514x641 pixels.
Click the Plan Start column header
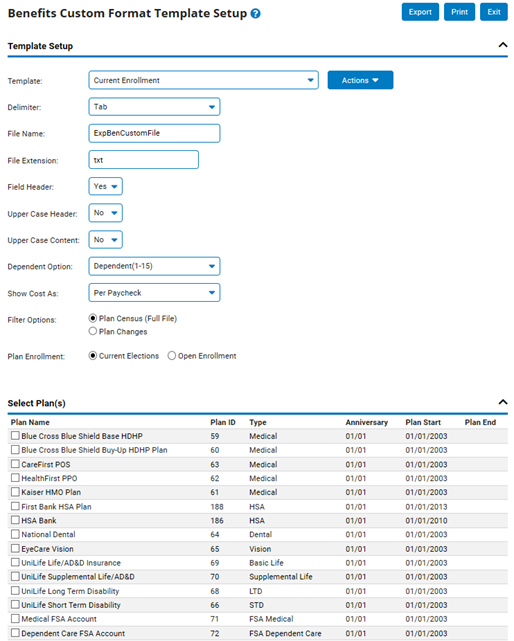tap(423, 422)
